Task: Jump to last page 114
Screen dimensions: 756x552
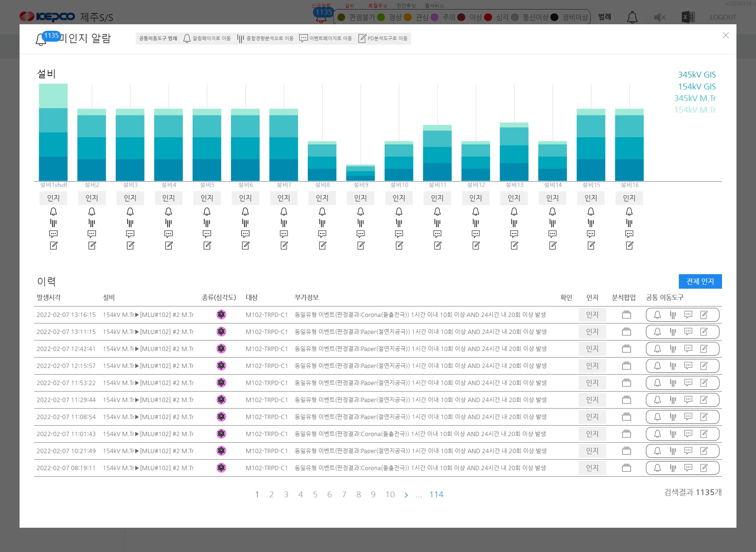Action: pos(436,494)
